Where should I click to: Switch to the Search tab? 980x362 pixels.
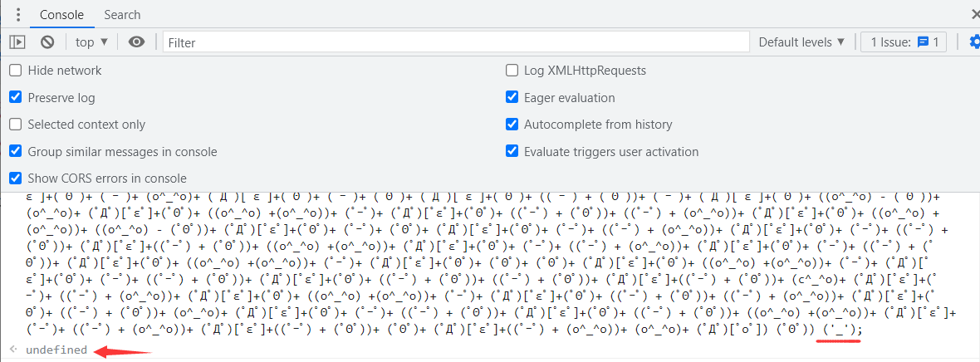[x=122, y=15]
